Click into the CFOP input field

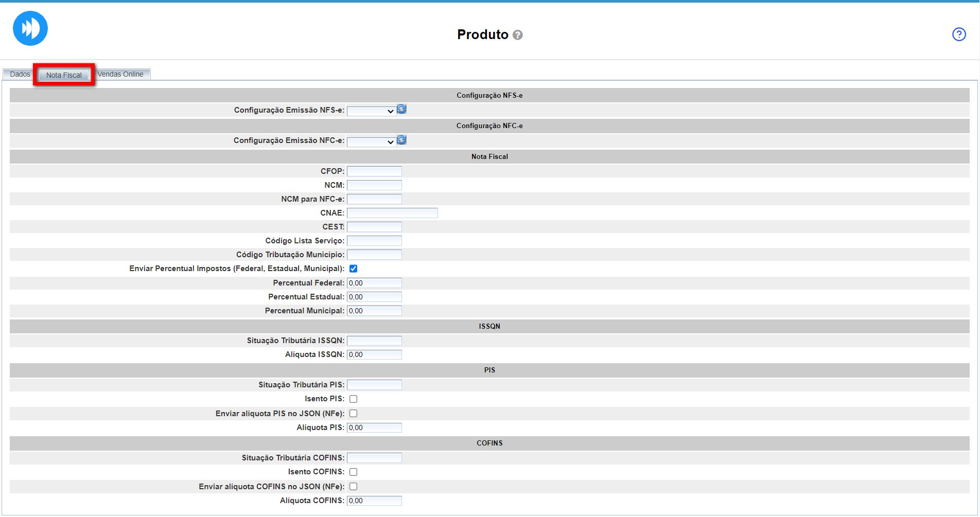(374, 171)
